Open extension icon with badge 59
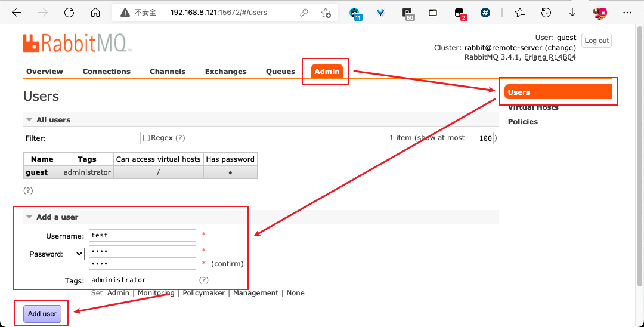 click(408, 14)
